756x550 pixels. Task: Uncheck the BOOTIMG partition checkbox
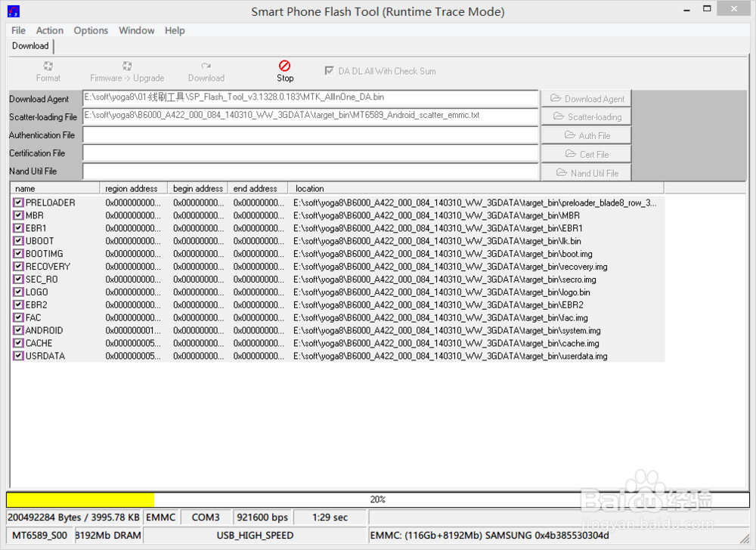pos(18,254)
